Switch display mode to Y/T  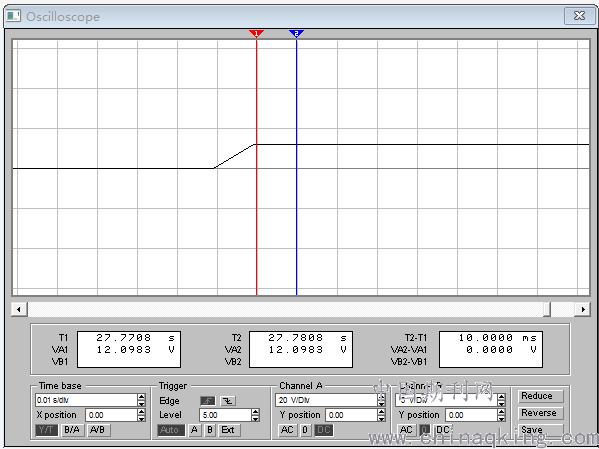(x=47, y=430)
